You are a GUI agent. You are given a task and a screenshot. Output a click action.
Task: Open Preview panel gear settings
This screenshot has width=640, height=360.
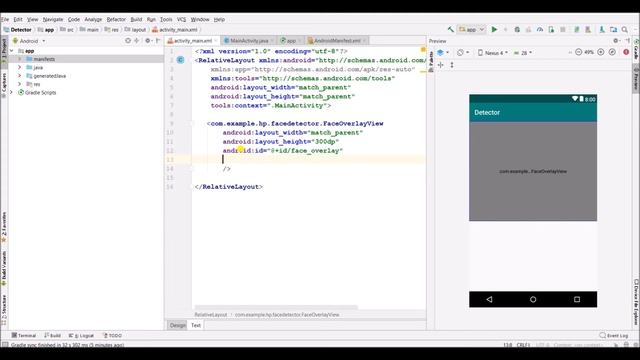(616, 41)
